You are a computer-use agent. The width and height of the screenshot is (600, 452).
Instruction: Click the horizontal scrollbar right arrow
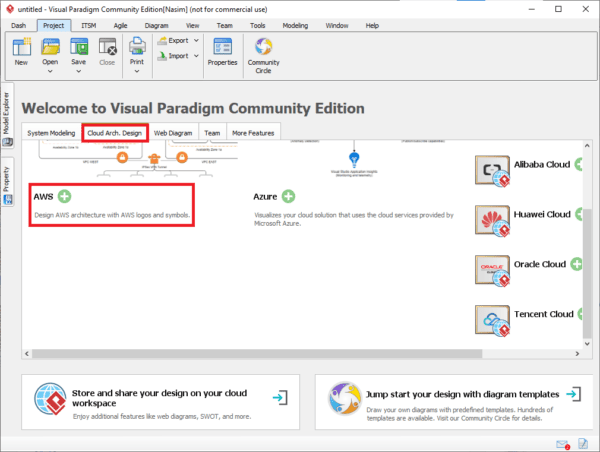[577, 354]
